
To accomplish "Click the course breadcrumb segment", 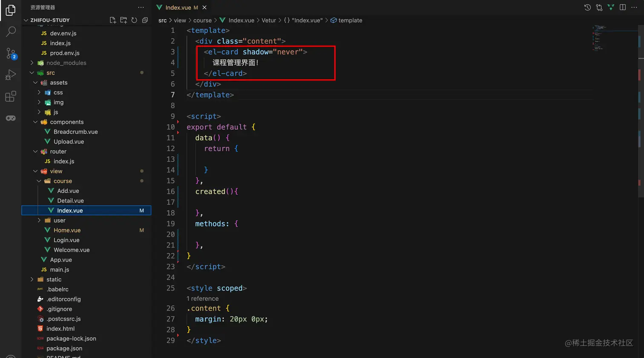I will click(202, 20).
